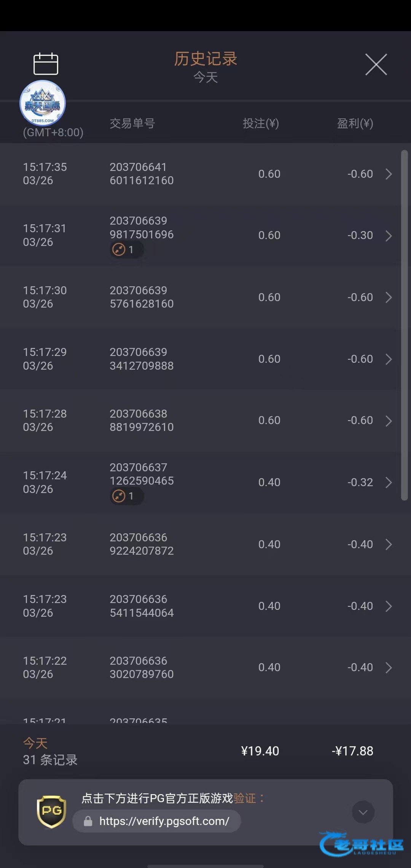Close the history records panel
This screenshot has height=868, width=411.
click(376, 65)
